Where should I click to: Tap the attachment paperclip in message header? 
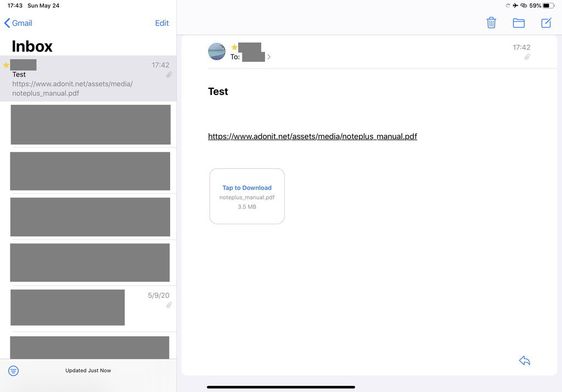(527, 57)
